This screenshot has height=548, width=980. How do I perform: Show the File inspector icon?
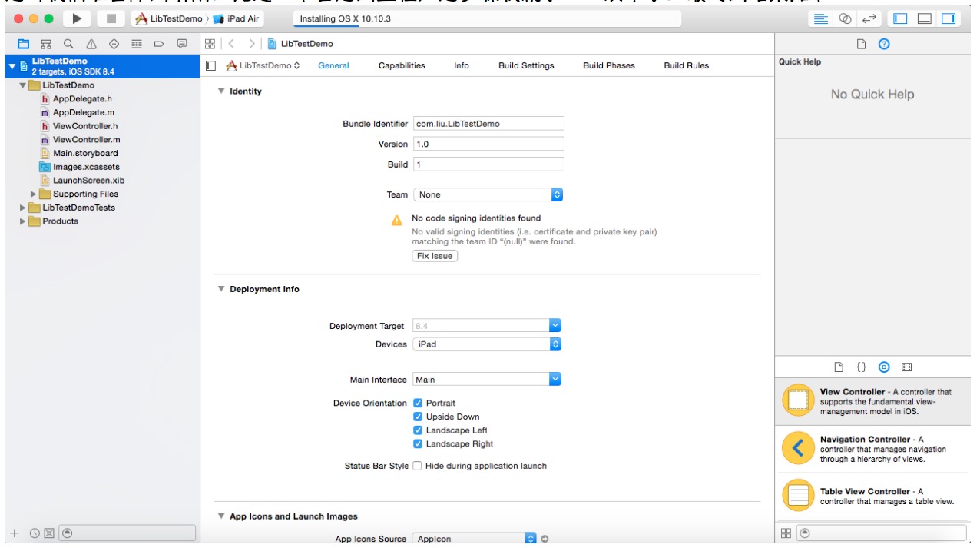[862, 44]
